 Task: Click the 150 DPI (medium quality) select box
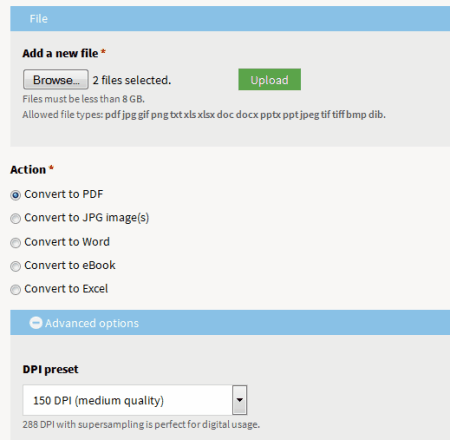pyautogui.click(x=135, y=400)
